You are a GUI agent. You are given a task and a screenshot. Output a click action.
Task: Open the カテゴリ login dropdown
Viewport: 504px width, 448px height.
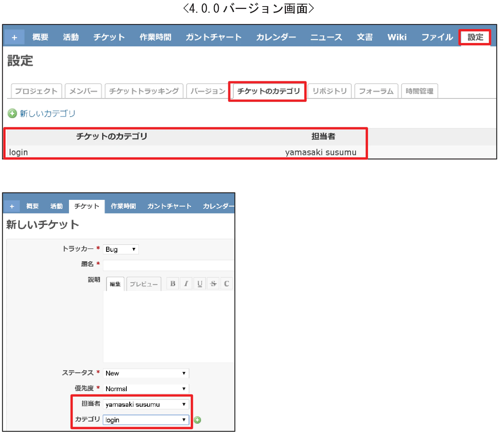146,420
